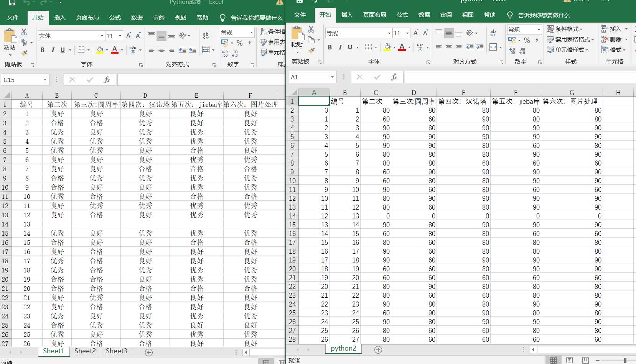
Task: Open Font dialog launcher in python2 window
Action: pos(428,62)
